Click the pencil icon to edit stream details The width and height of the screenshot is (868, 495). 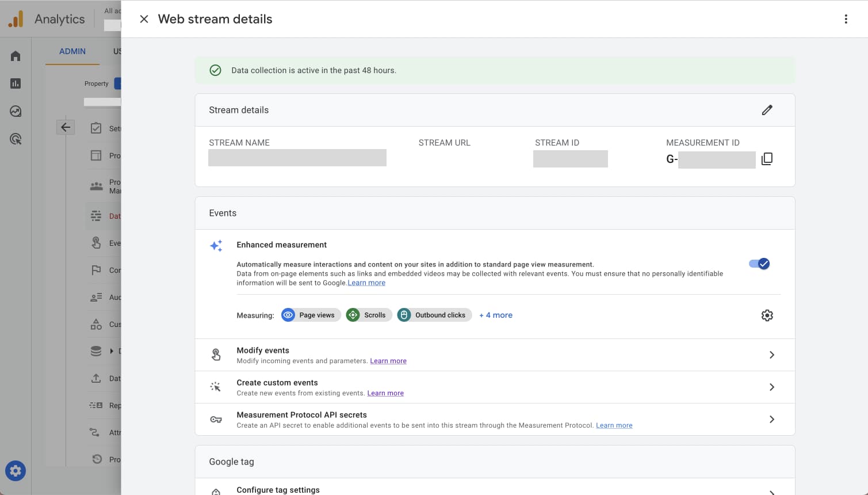click(x=767, y=110)
